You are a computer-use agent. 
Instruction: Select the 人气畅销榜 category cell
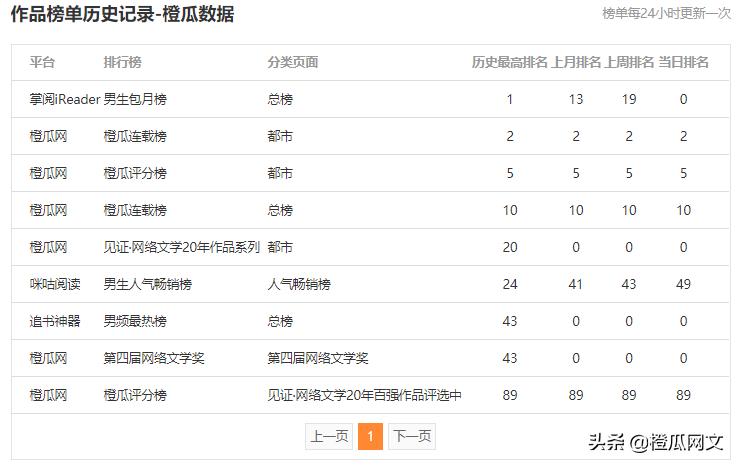pos(299,284)
